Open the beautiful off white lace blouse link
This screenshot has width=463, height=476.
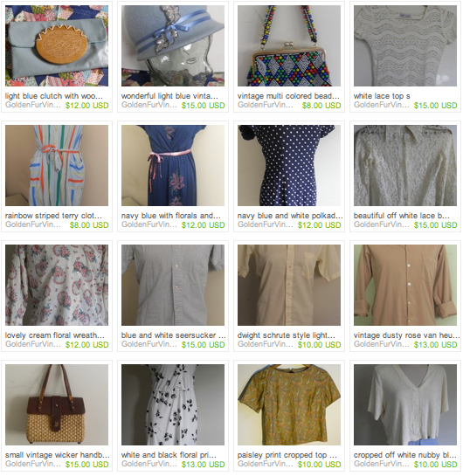pos(402,216)
